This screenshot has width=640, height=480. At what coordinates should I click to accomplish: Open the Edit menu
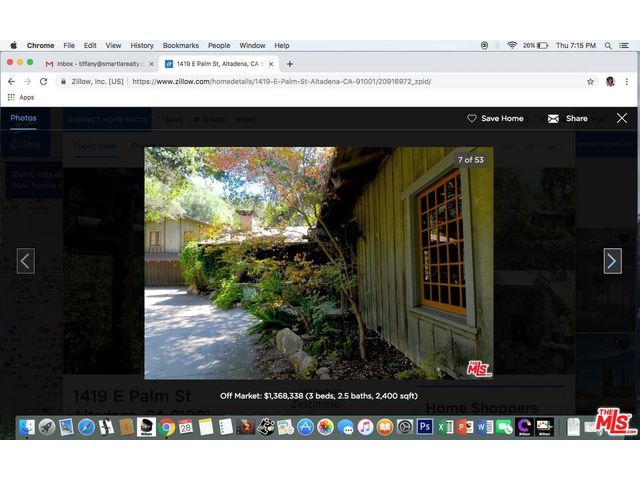click(x=90, y=45)
